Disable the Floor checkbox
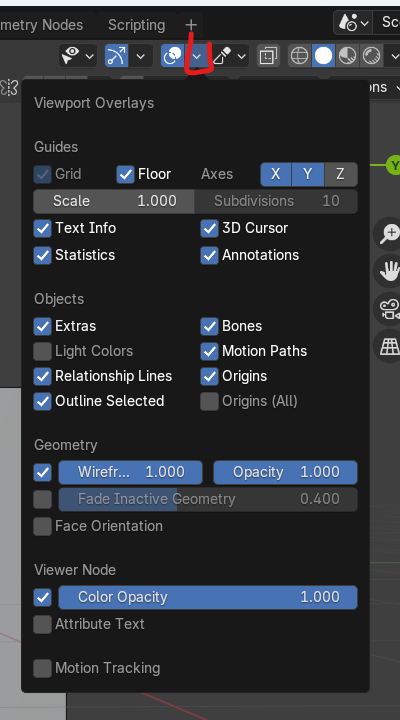Screen dimensions: 400x720 click(x=125, y=174)
